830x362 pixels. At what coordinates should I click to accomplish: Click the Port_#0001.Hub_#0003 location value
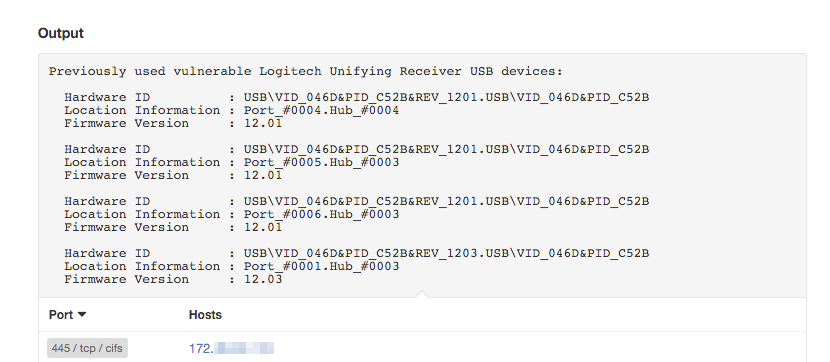click(x=321, y=266)
